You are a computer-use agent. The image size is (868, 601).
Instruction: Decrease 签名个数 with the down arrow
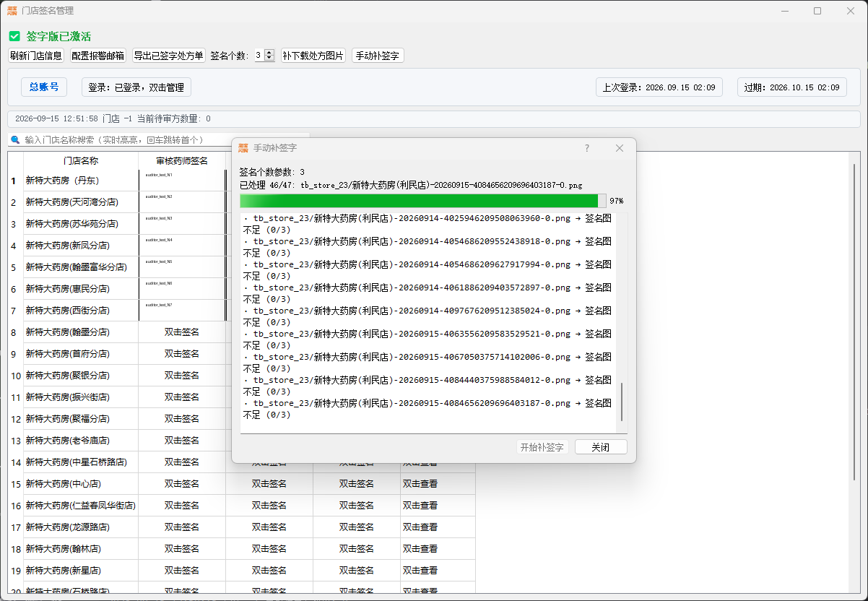pos(269,59)
